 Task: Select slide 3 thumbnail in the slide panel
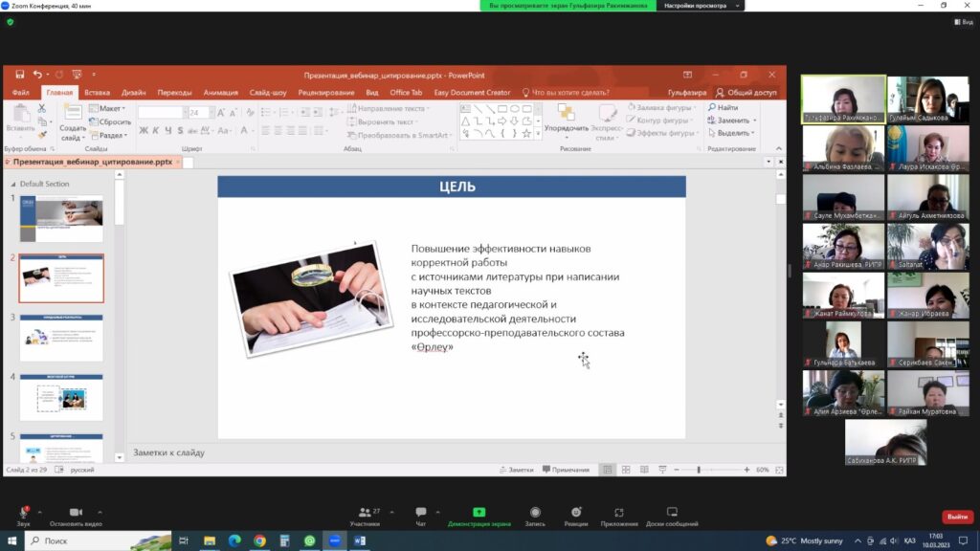click(x=61, y=338)
